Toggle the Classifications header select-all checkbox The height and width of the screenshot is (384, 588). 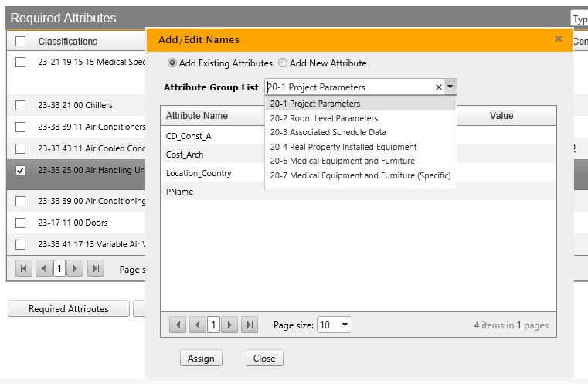(21, 42)
